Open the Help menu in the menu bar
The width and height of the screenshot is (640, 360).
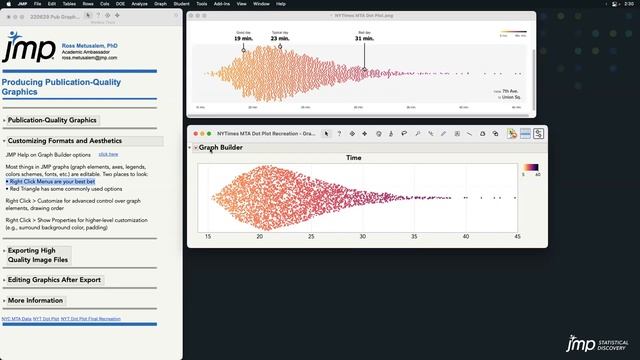tap(281, 4)
